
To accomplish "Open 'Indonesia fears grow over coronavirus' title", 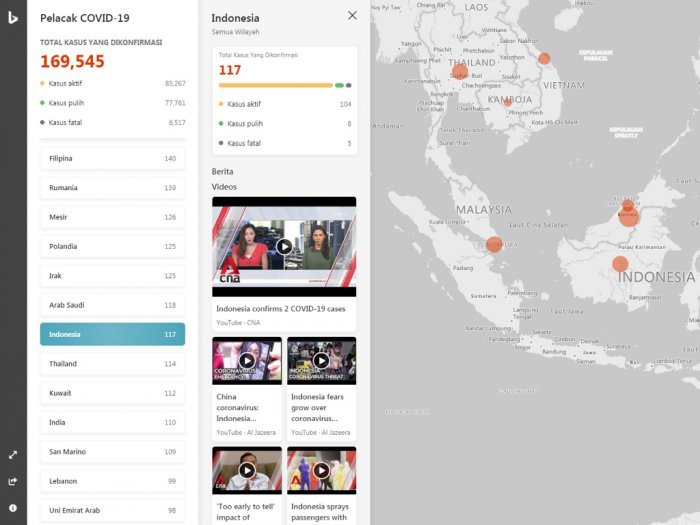I will [x=317, y=408].
